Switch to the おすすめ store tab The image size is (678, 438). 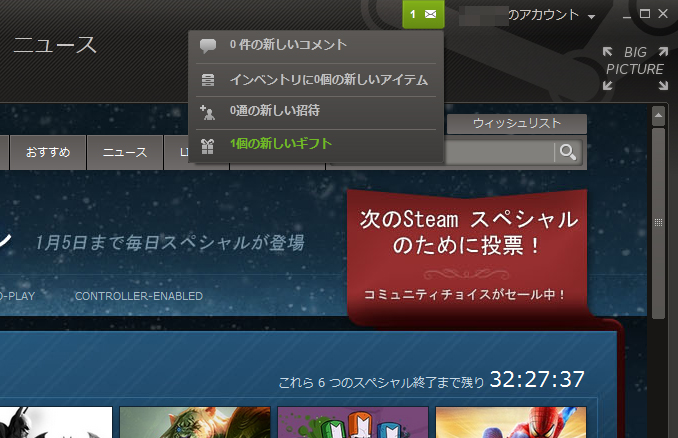coord(48,152)
